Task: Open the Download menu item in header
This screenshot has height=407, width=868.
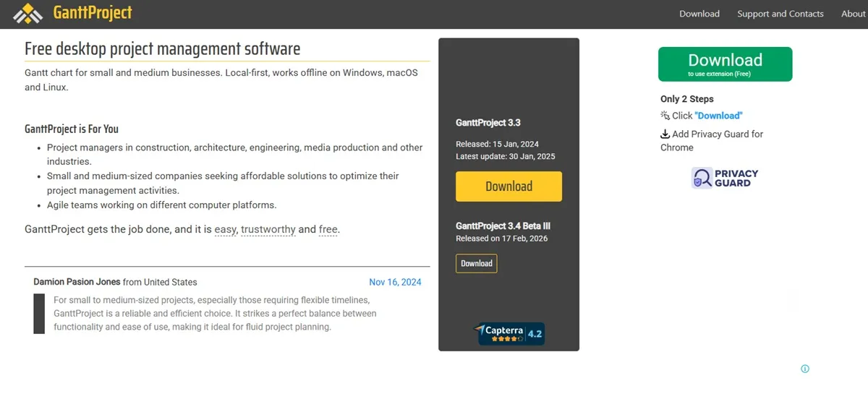Action: coord(699,14)
